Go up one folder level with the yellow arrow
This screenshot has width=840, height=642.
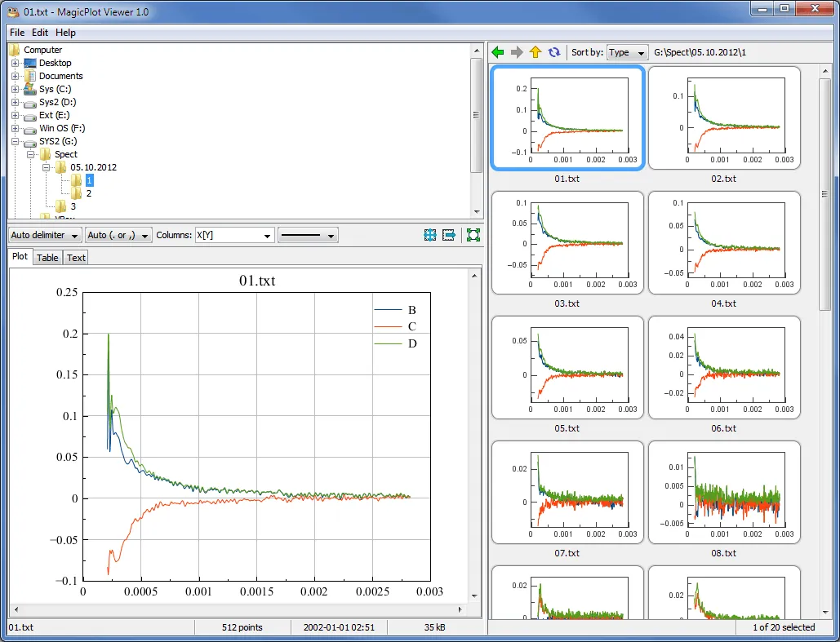pos(536,51)
